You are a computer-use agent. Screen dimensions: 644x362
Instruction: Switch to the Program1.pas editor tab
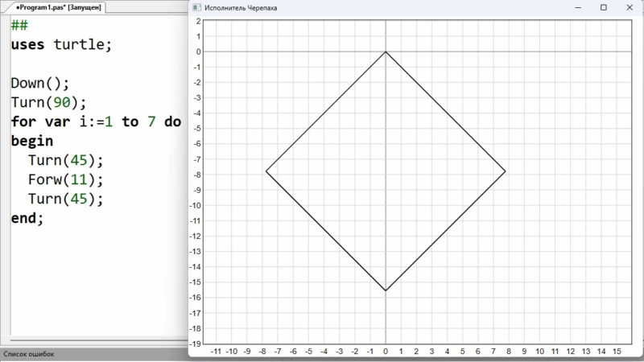click(x=58, y=7)
